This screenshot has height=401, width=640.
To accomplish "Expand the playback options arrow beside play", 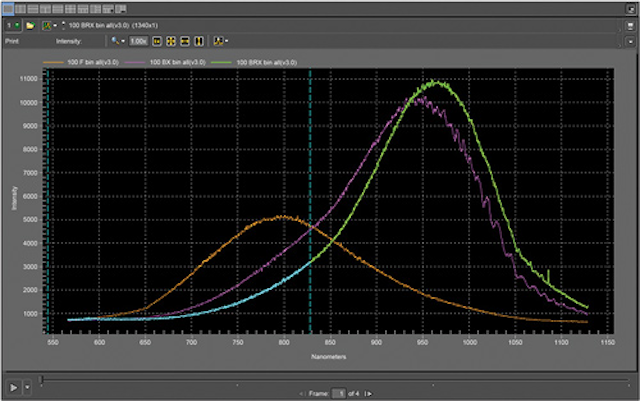I will (x=27, y=387).
